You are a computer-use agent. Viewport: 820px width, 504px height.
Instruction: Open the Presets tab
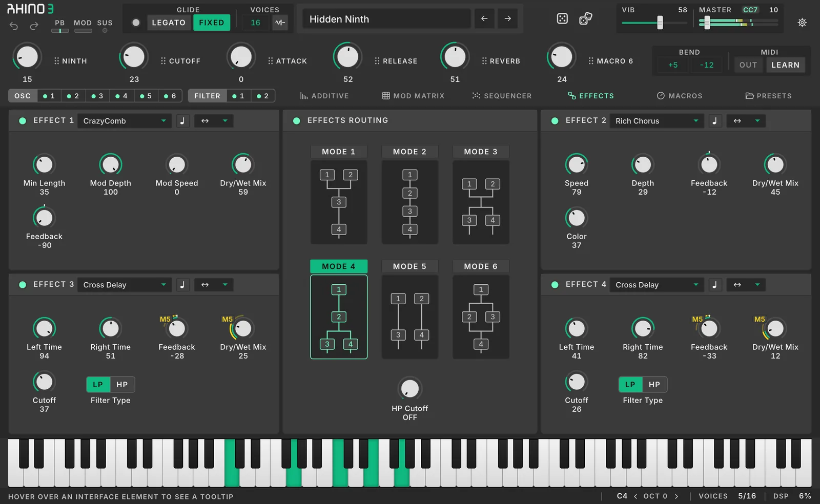(x=768, y=96)
